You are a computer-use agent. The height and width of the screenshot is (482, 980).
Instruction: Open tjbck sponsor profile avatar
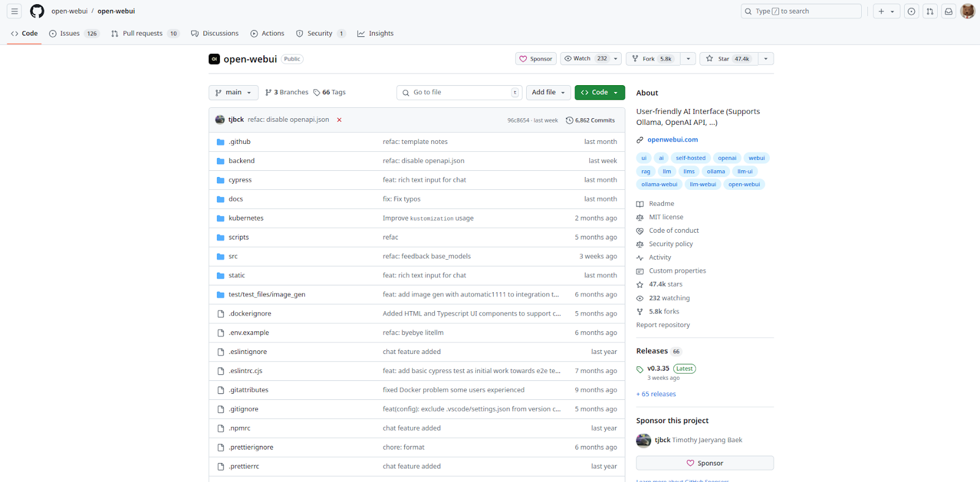pyautogui.click(x=644, y=440)
